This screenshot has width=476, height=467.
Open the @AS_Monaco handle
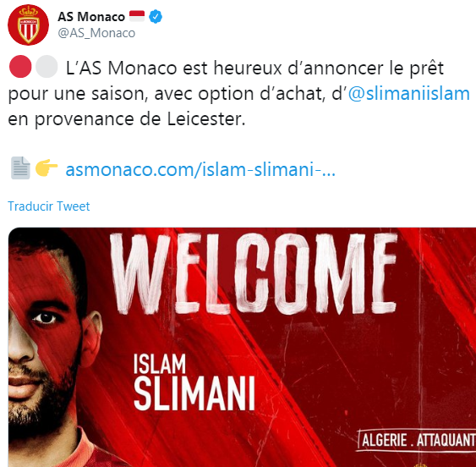[x=96, y=33]
